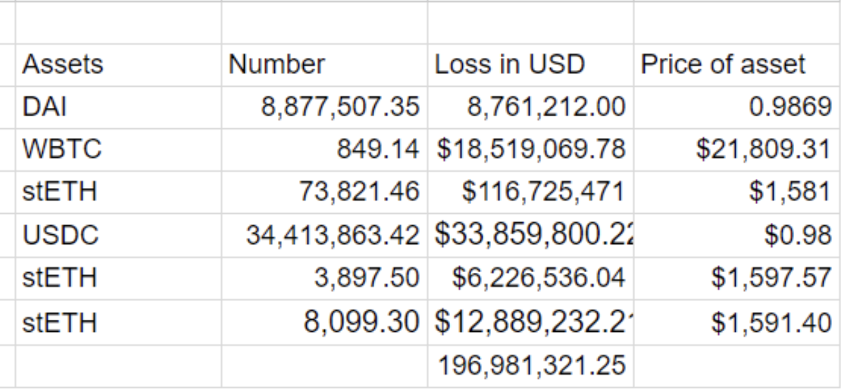Select the $1,591.40 price cell
The width and height of the screenshot is (868, 389).
click(x=736, y=322)
